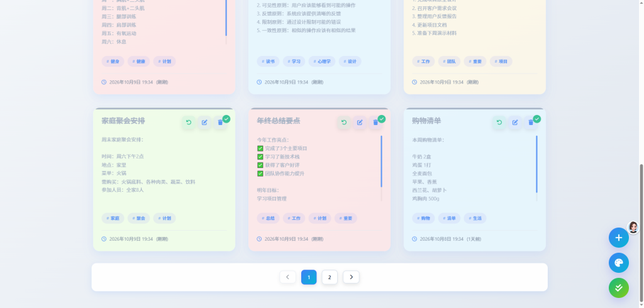The width and height of the screenshot is (644, 308).
Task: Open the palette theme button
Action: tap(619, 263)
